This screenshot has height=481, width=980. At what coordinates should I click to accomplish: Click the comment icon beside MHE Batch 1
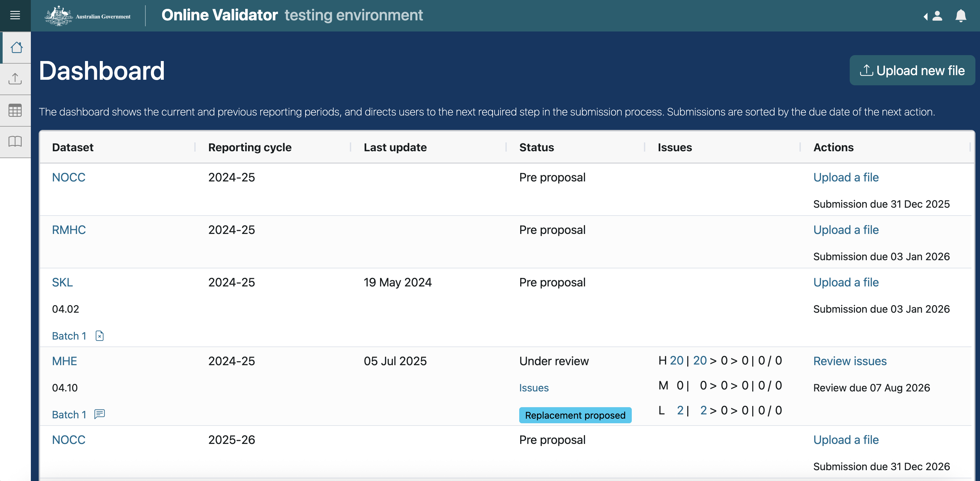pyautogui.click(x=99, y=414)
